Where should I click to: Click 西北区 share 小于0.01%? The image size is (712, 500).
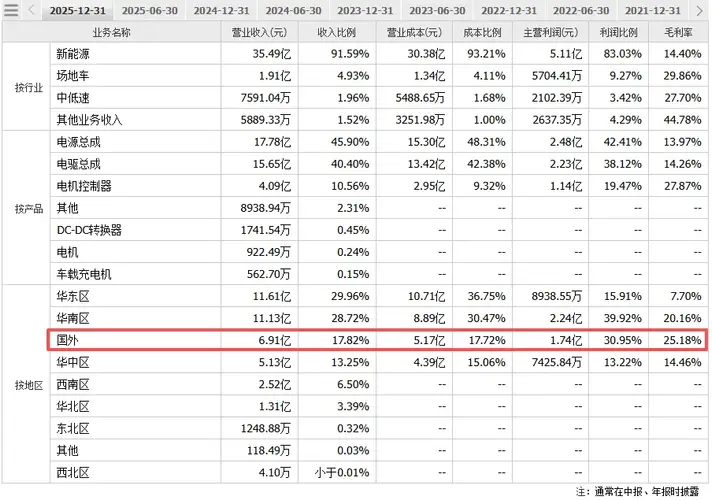coord(342,472)
